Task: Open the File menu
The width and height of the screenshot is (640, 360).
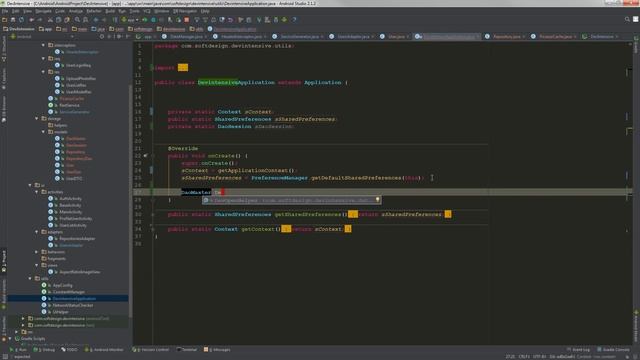Action: pos(4,11)
